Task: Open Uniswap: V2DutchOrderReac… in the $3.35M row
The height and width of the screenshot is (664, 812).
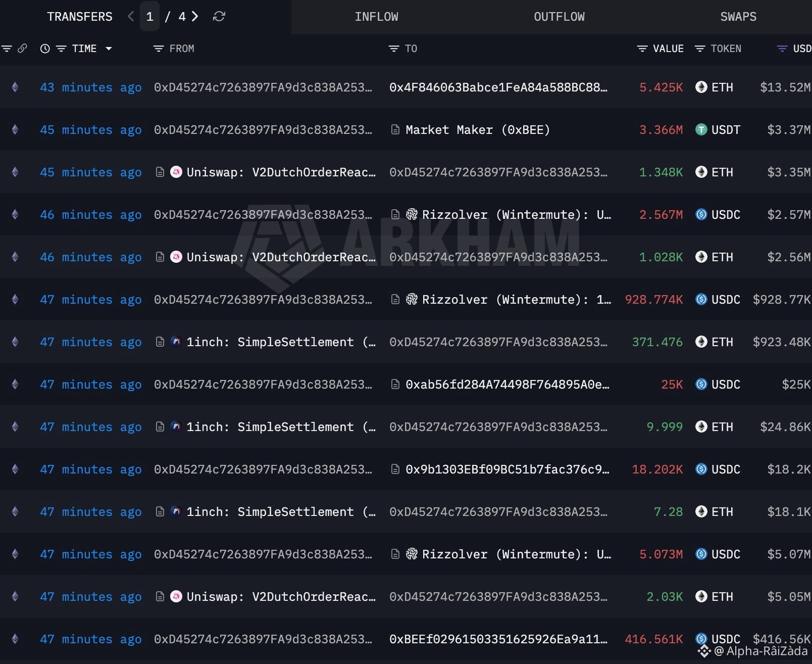Action: [x=281, y=172]
